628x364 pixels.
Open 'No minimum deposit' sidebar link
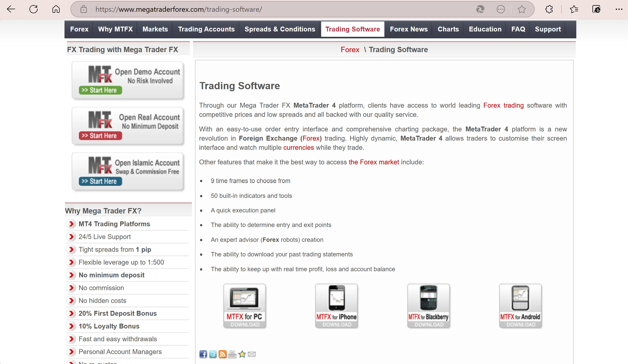point(112,275)
